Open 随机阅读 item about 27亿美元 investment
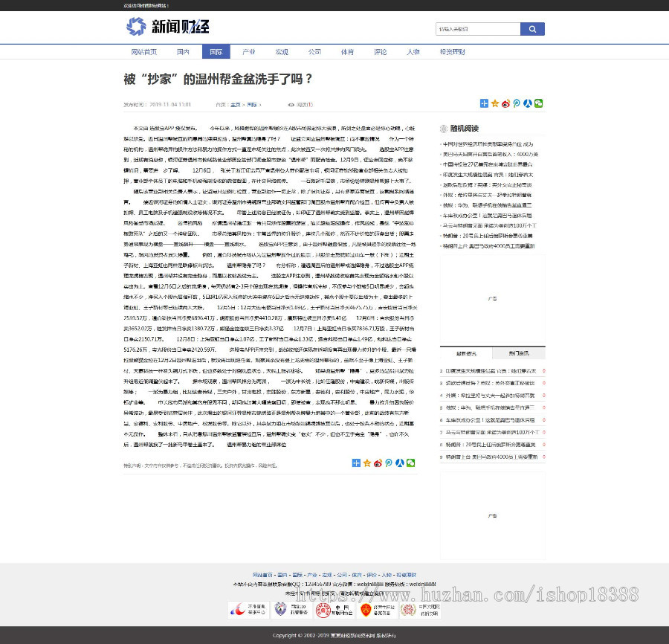This screenshot has width=669, height=644. tap(488, 164)
